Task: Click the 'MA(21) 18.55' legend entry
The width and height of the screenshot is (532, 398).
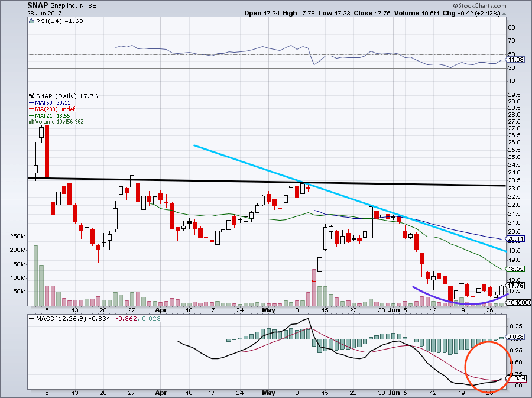Action: 53,115
